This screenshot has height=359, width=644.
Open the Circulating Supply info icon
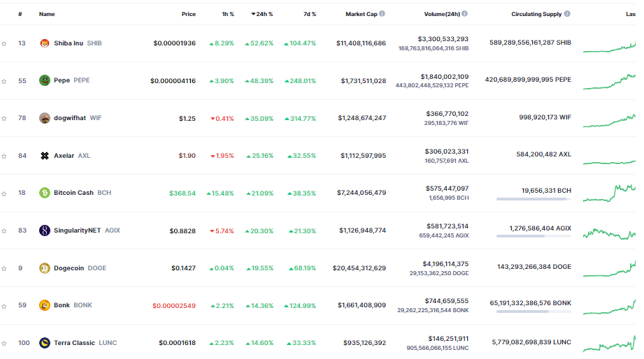click(x=567, y=13)
